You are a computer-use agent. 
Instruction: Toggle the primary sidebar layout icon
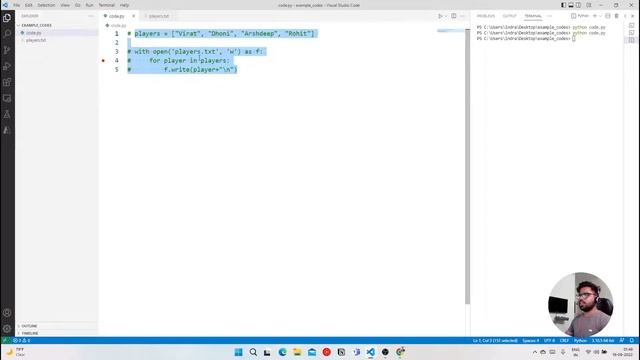pyautogui.click(x=563, y=5)
